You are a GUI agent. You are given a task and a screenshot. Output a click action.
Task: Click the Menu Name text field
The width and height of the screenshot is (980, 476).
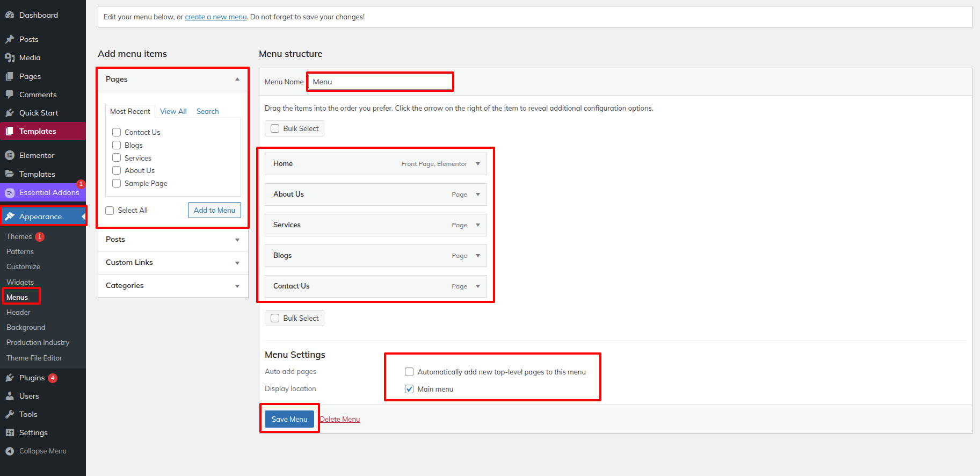pos(380,82)
